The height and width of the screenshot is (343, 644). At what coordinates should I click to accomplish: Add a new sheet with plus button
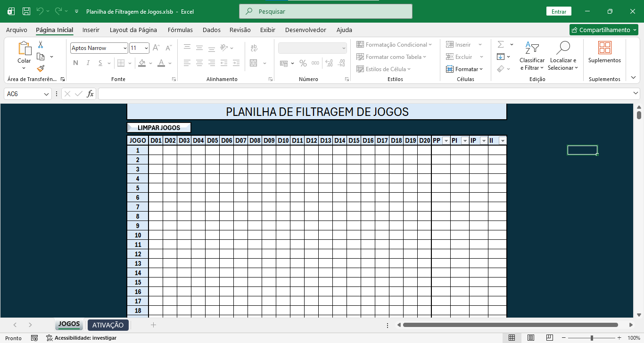point(153,325)
